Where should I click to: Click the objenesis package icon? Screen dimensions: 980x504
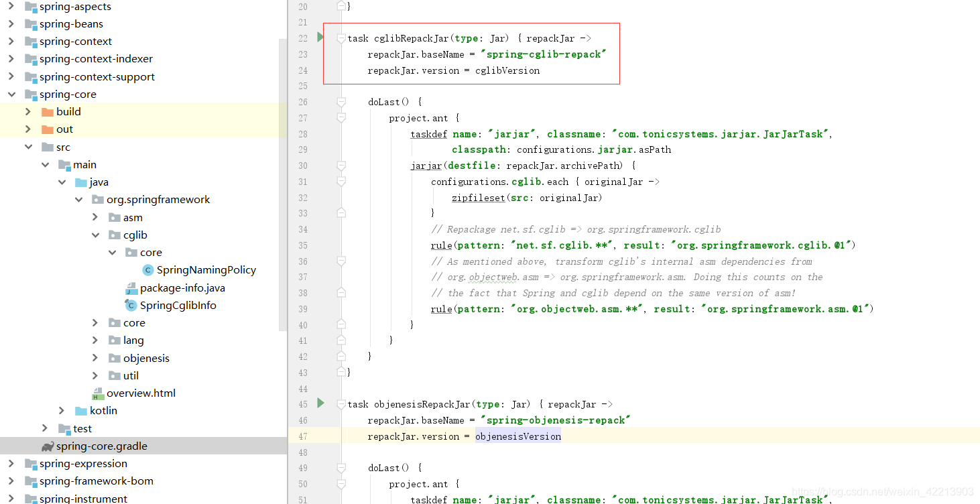tap(115, 359)
